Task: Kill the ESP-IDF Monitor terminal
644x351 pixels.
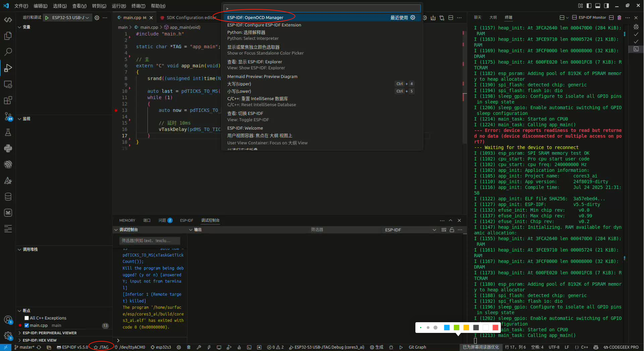Action: (x=619, y=17)
